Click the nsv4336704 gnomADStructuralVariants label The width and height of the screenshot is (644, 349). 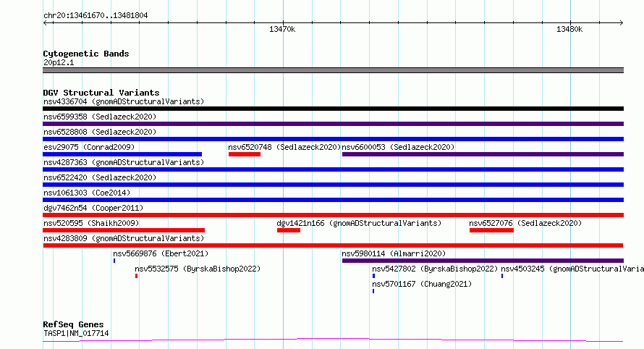124,101
